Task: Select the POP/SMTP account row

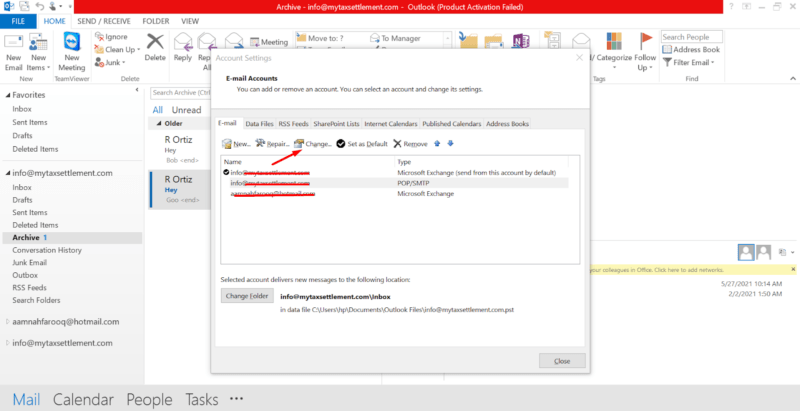Action: 395,183
